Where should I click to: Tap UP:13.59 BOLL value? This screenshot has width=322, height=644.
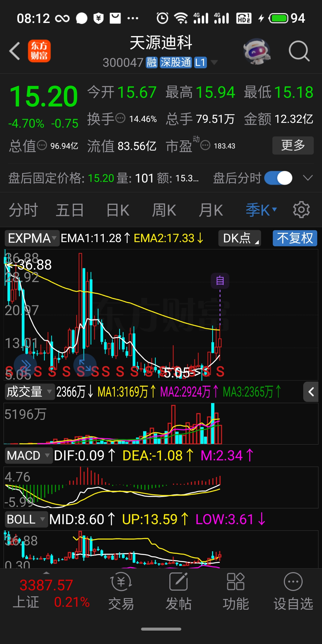coord(155,519)
